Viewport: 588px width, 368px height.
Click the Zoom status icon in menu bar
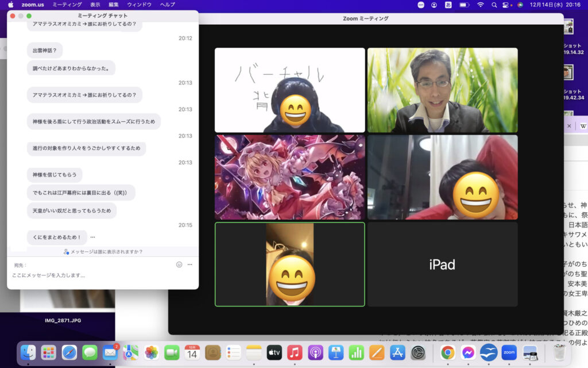[x=421, y=5]
